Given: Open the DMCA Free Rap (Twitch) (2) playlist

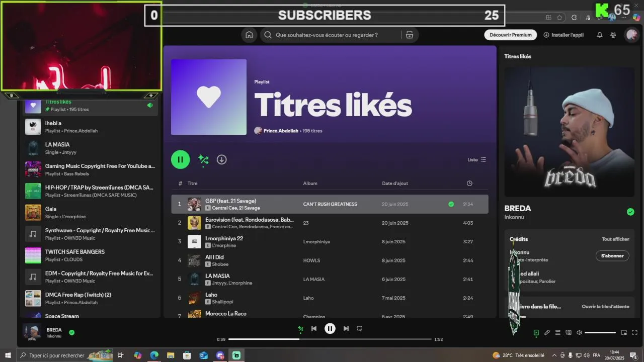Looking at the screenshot, I should click(91, 298).
